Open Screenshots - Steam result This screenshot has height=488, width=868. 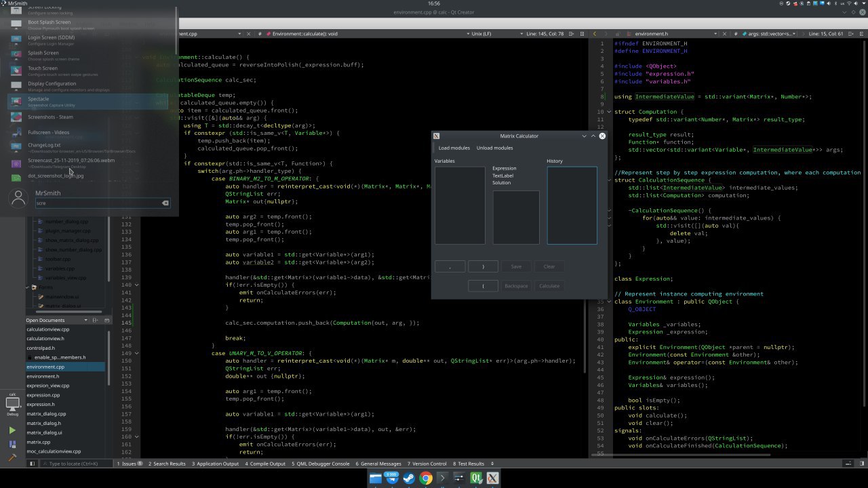[x=88, y=117]
